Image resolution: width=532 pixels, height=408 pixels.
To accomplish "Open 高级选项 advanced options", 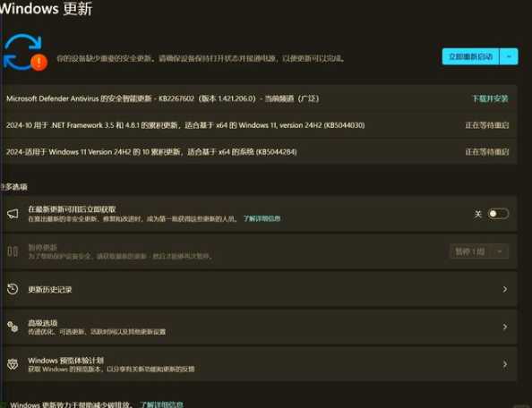I will click(x=259, y=327).
